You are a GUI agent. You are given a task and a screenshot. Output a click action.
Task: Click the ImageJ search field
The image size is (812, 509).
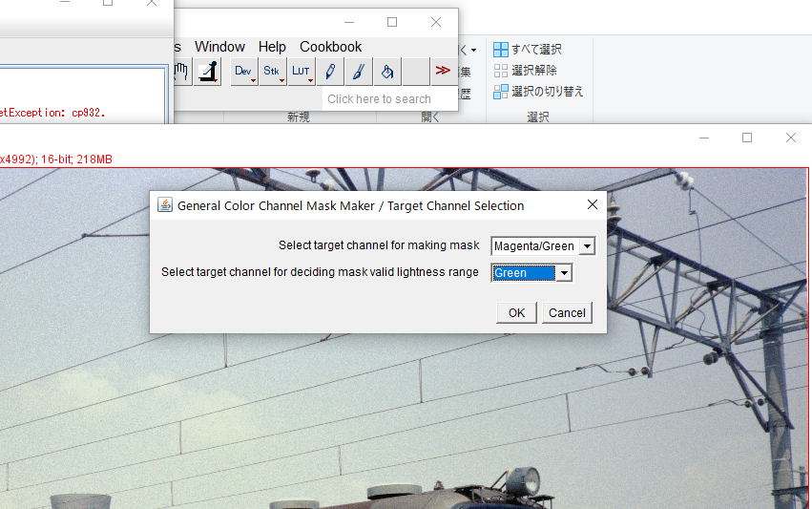pos(389,98)
